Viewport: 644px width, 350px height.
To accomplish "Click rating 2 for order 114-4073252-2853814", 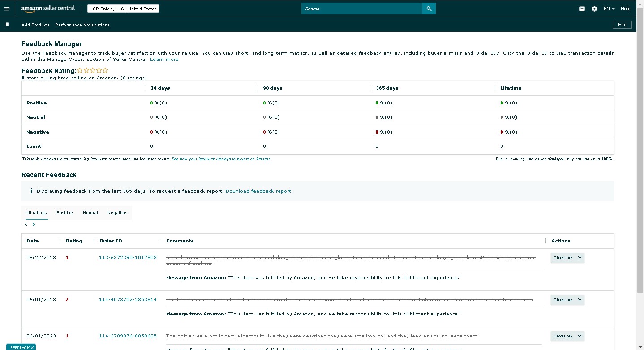I will pos(67,300).
